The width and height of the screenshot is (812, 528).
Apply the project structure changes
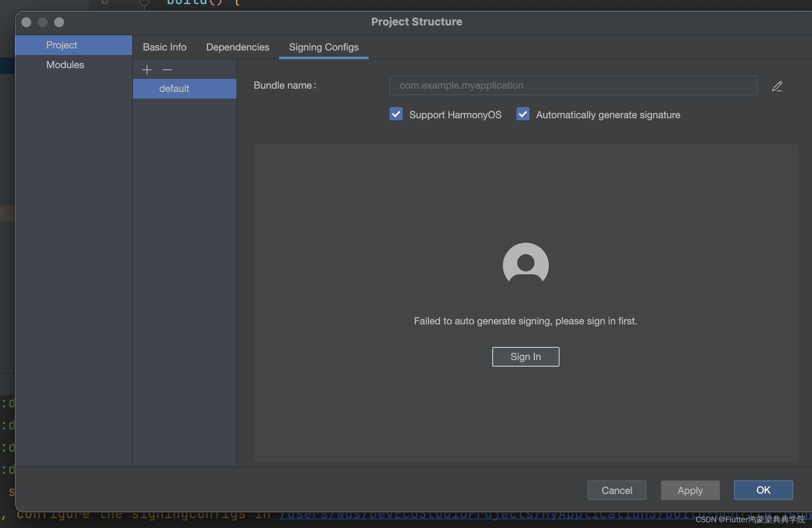[690, 490]
